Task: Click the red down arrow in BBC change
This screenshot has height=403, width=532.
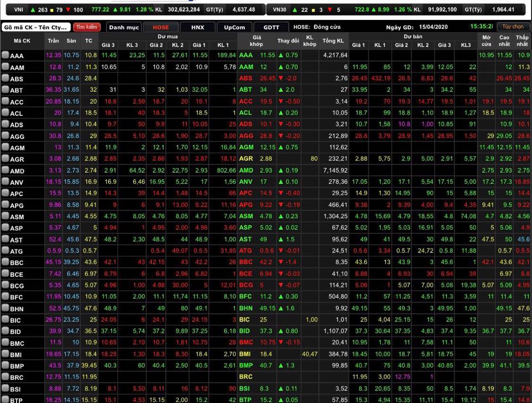Action: pos(281,262)
